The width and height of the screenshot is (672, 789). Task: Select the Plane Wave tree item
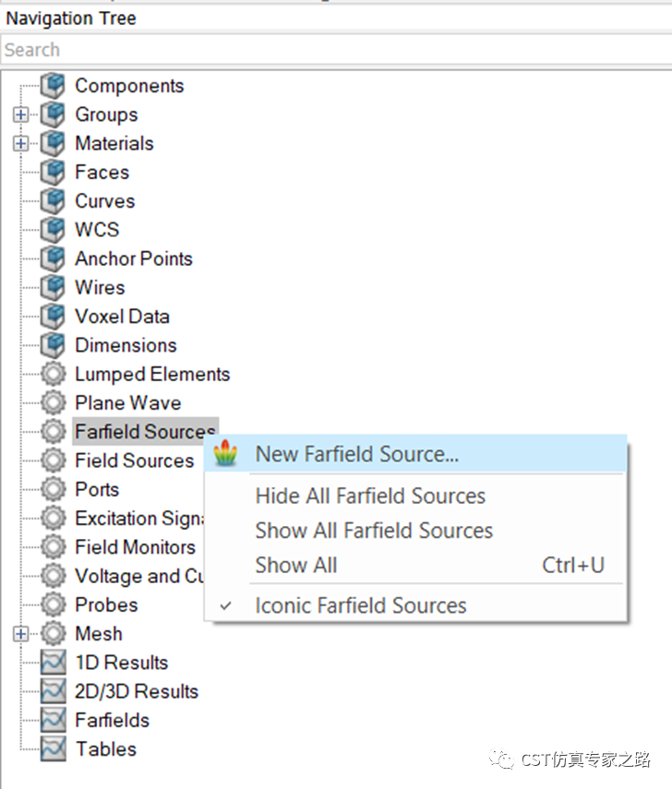pyautogui.click(x=128, y=402)
